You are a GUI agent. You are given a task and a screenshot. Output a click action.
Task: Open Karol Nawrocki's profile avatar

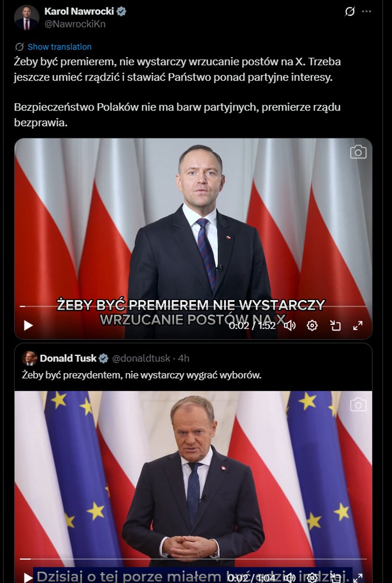[x=27, y=17]
